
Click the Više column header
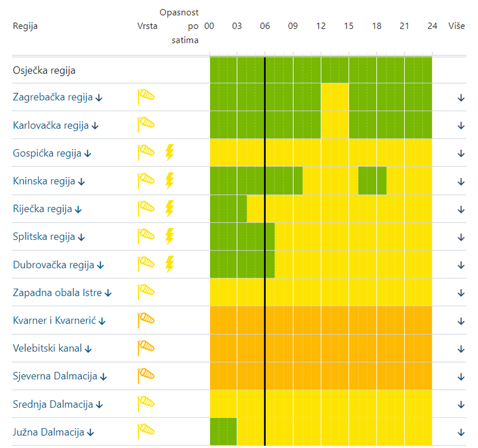pyautogui.click(x=457, y=26)
